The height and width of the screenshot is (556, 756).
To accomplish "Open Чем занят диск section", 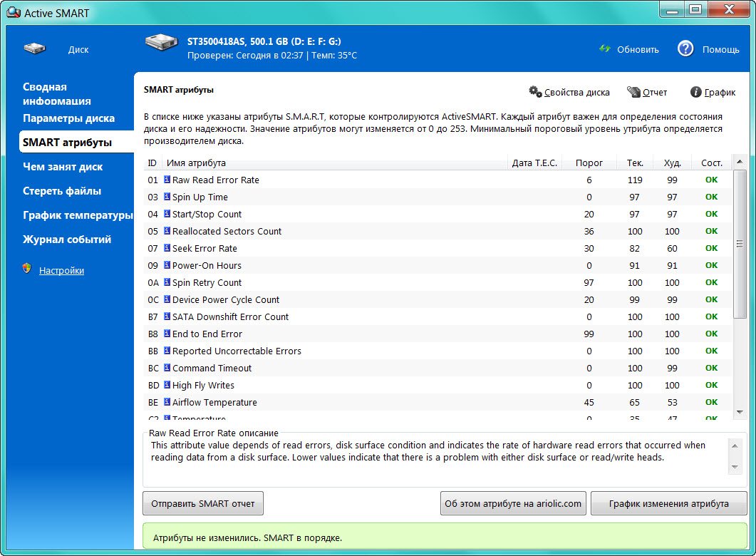I will pos(63,167).
